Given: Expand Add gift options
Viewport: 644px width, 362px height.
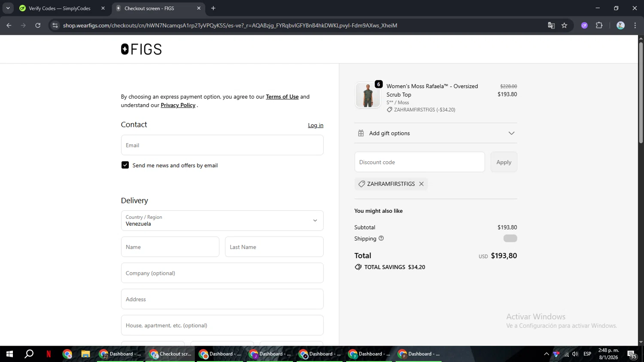Looking at the screenshot, I should [x=436, y=133].
